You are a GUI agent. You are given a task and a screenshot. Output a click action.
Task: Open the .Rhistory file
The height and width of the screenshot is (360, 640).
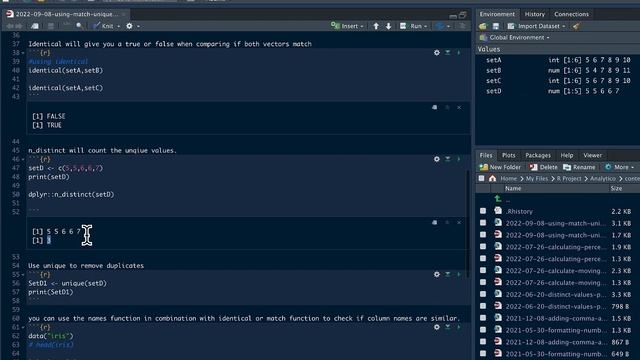[519, 211]
